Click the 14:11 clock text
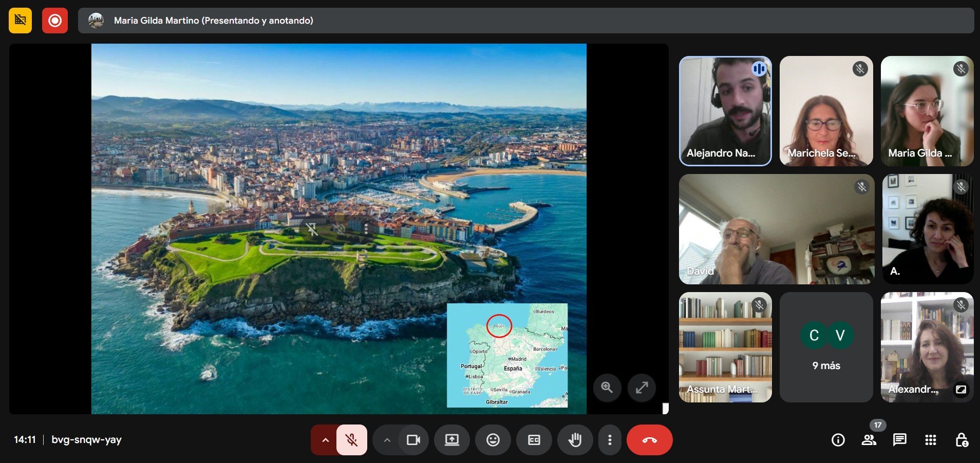Image resolution: width=980 pixels, height=463 pixels. (25, 440)
